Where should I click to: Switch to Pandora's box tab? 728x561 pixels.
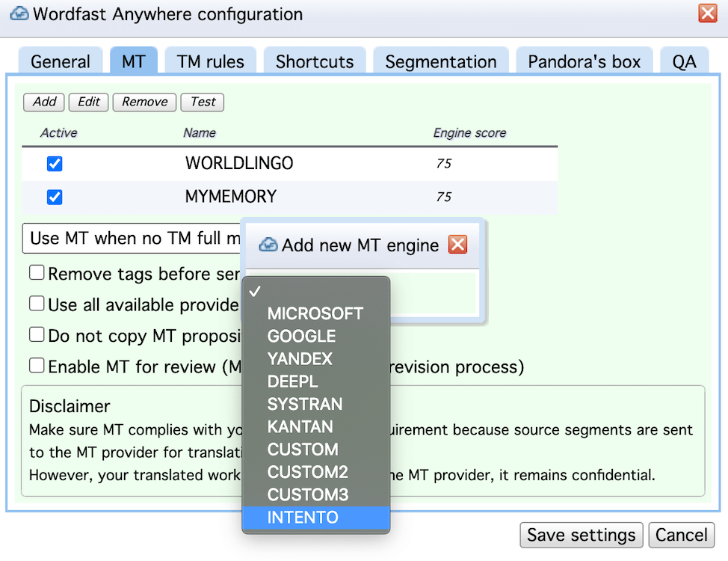(x=584, y=61)
